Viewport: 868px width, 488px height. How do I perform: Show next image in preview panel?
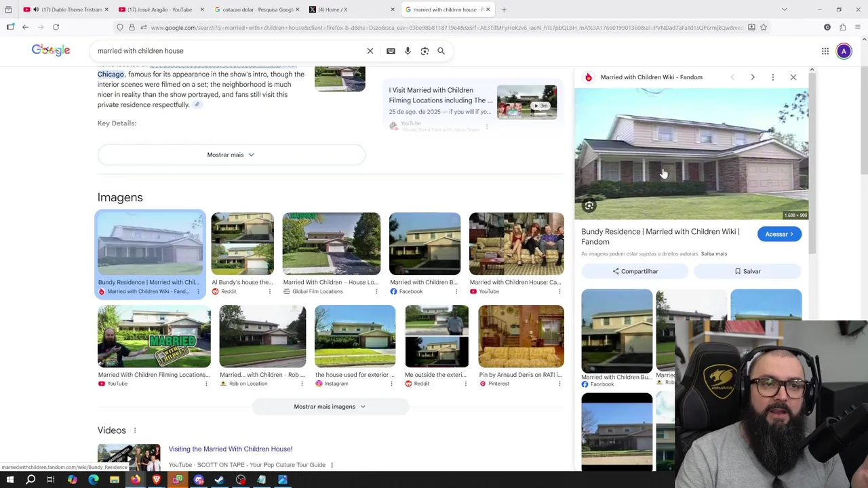(x=753, y=77)
